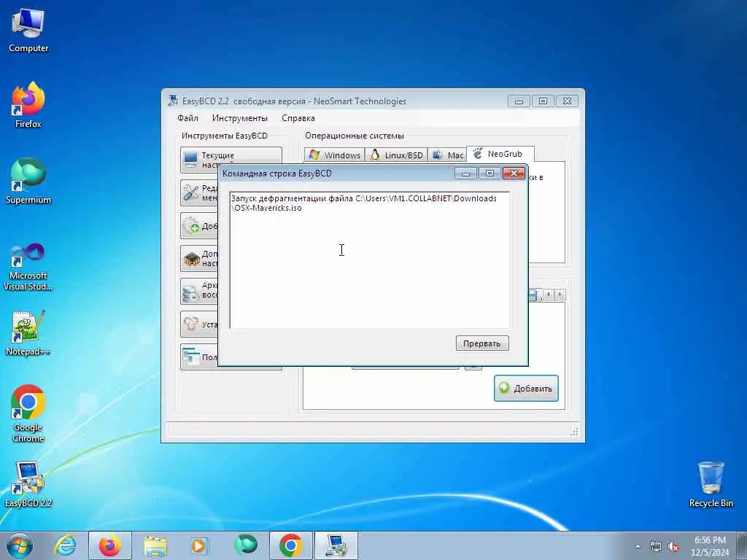
Task: Open Windows Media Player taskbar icon
Action: click(x=200, y=545)
